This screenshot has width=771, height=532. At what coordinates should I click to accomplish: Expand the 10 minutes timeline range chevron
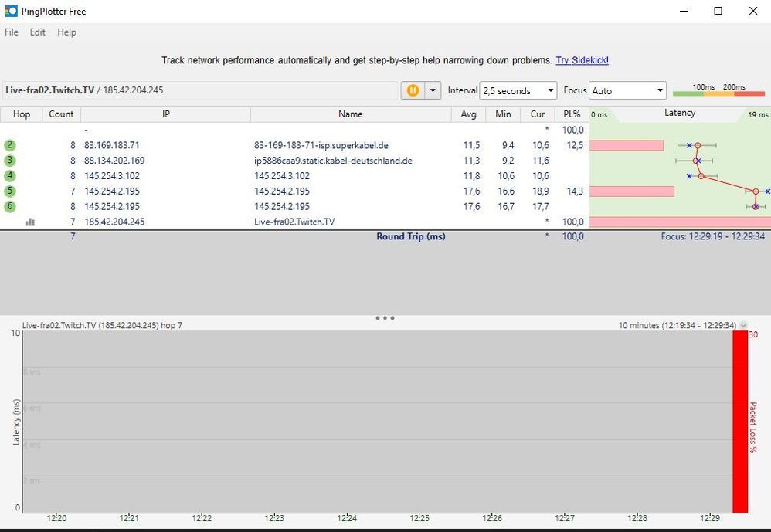[743, 325]
